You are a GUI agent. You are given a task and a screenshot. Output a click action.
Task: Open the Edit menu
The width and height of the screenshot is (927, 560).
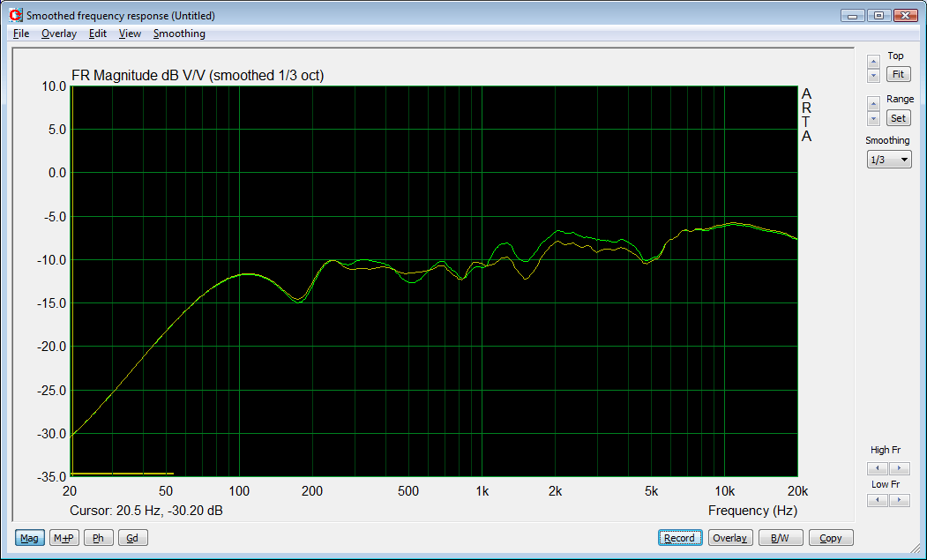[98, 34]
